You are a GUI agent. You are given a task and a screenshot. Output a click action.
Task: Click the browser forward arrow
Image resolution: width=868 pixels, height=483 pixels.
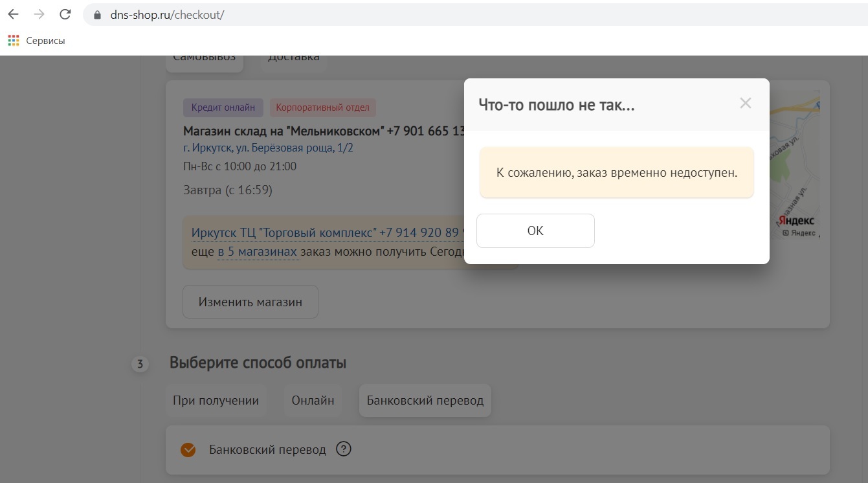click(x=39, y=14)
